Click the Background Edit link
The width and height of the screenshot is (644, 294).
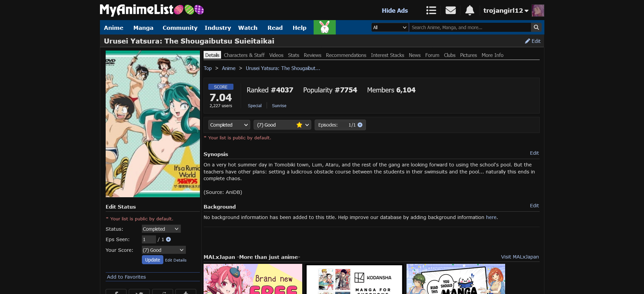click(534, 206)
